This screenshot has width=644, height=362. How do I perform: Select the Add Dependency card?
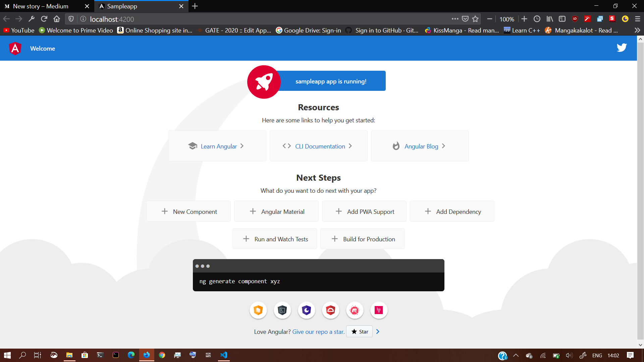452,211
